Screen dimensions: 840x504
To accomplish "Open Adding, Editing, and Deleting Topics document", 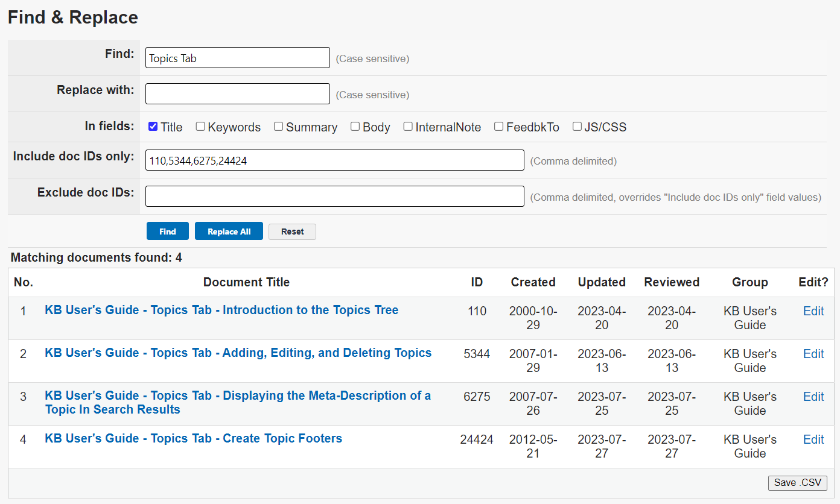I will 238,353.
